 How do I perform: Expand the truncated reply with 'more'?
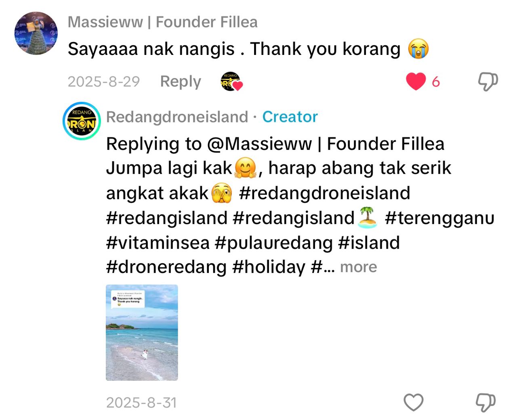[x=358, y=267]
